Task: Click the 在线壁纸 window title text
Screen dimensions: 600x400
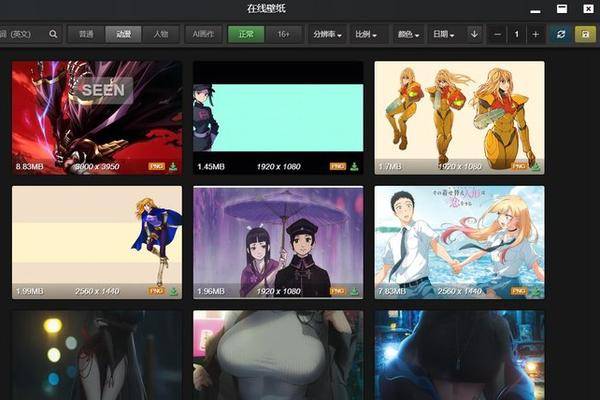Action: [x=266, y=8]
